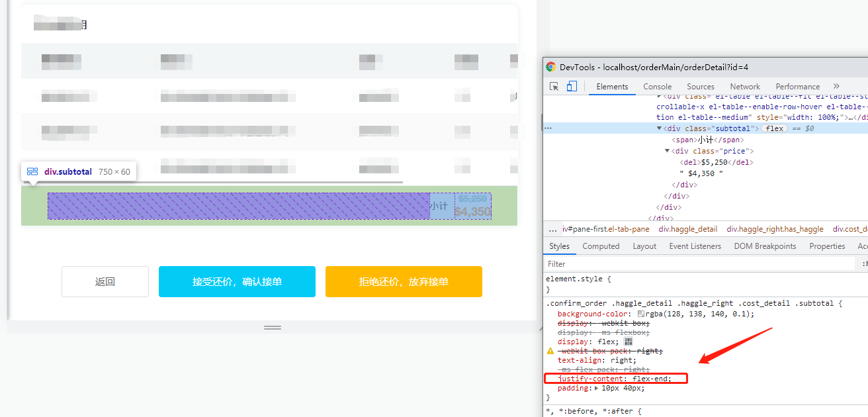Screen dimensions: 868x417
Task: Toggle the device emulation toolbar icon
Action: (572, 86)
